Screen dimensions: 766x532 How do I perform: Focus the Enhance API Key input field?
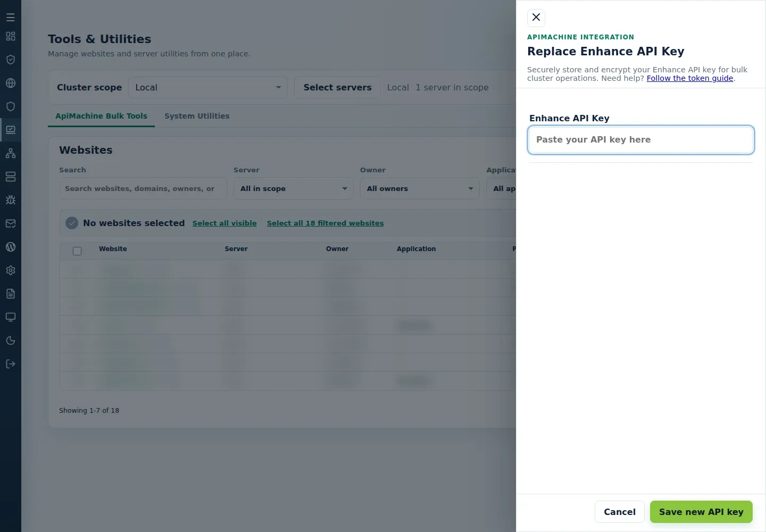641,140
